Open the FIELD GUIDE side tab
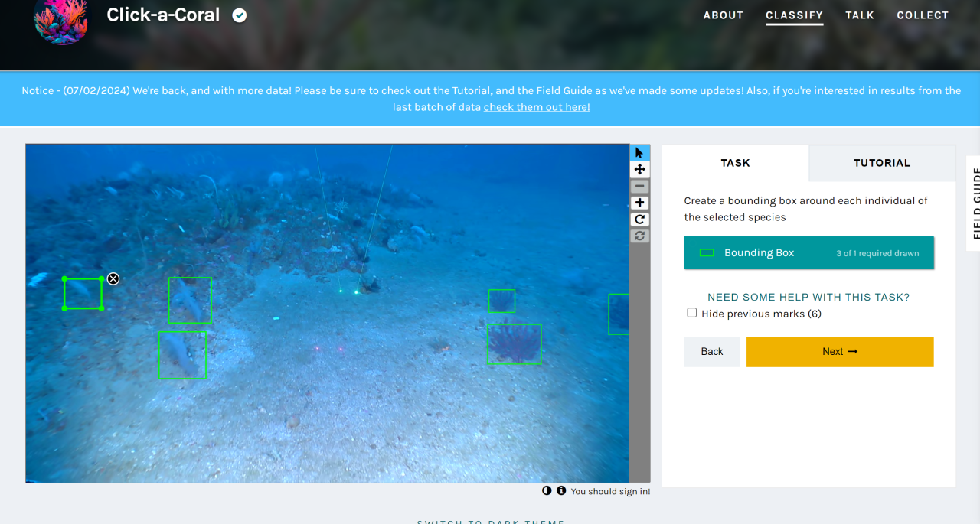 [974, 203]
